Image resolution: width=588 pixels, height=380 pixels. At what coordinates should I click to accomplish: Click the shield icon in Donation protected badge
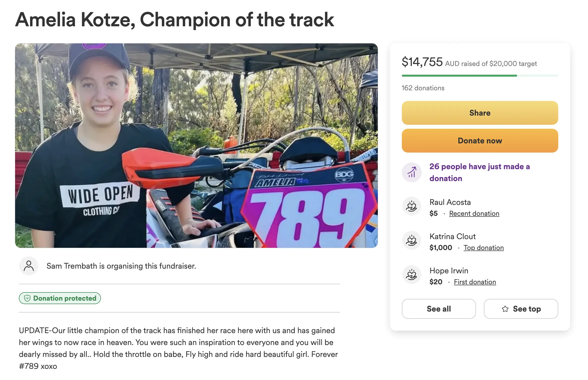point(27,298)
